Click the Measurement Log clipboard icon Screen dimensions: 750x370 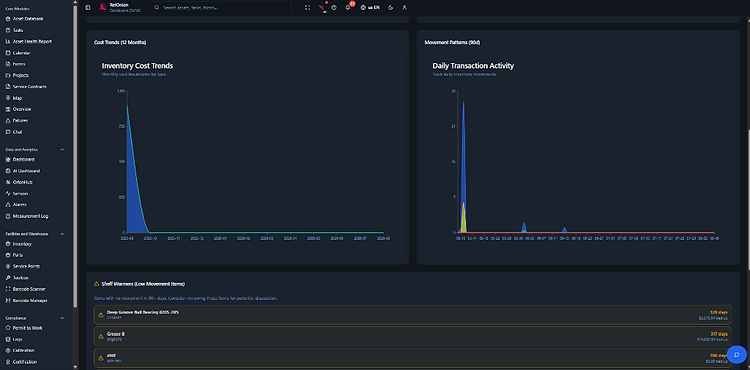[8, 216]
